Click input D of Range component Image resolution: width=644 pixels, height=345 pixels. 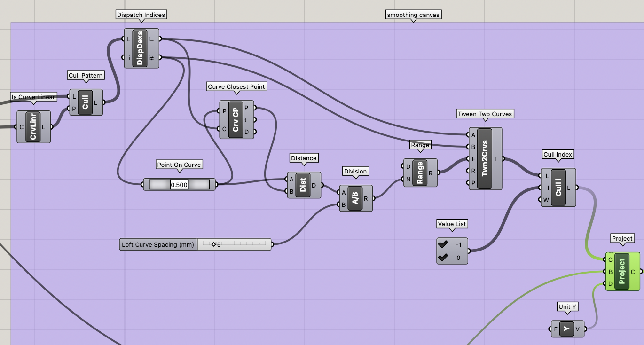[x=408, y=166]
